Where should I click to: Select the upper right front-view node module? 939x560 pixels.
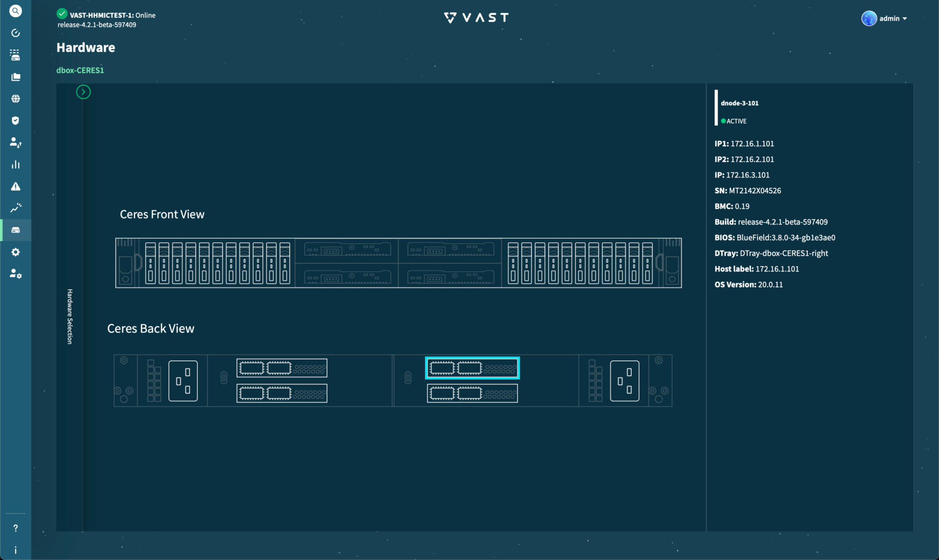[450, 250]
